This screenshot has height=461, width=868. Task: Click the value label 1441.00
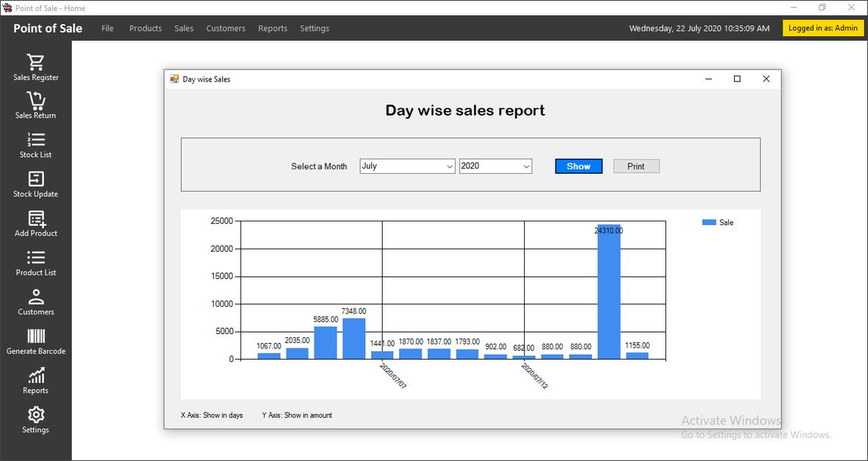[383, 344]
